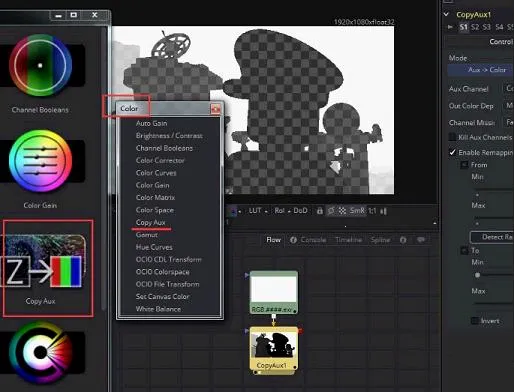Open the channel dropdown arrow left of LUT
The width and height of the screenshot is (514, 392).
[239, 212]
